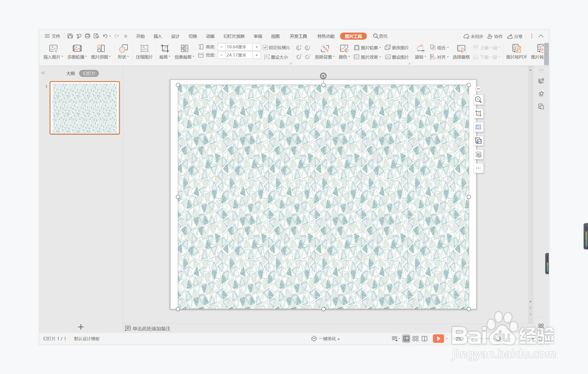588x374 pixels.
Task: Click the compress picture (压缩图片) icon
Action: 144,48
